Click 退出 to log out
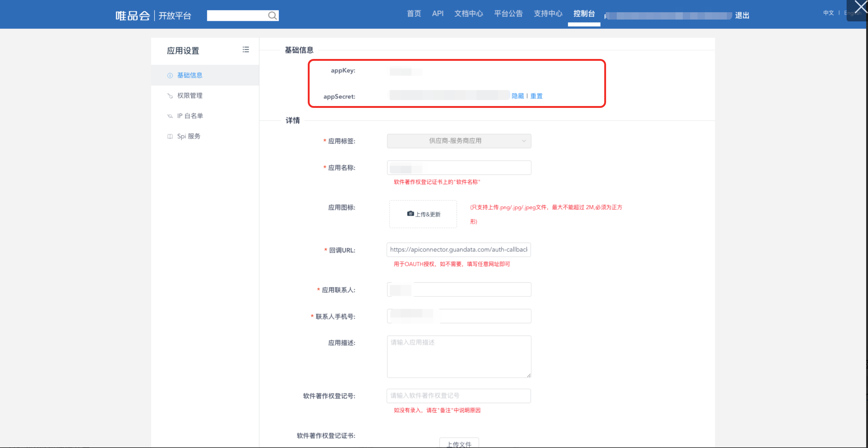The height and width of the screenshot is (448, 868). pos(742,16)
